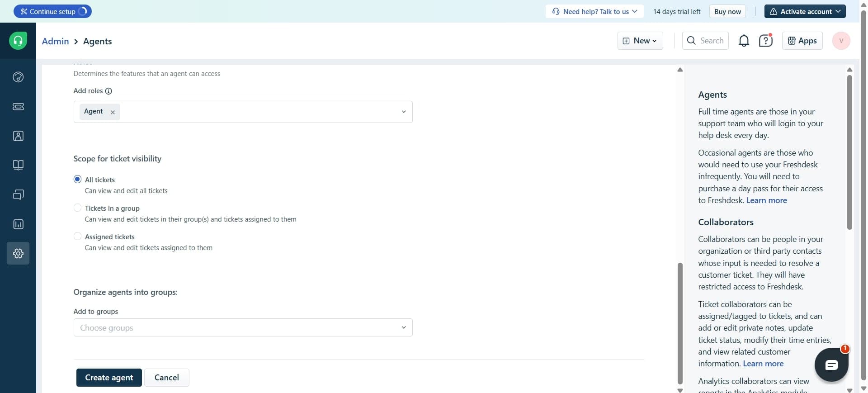
Task: Click the Add roles info icon
Action: [108, 91]
